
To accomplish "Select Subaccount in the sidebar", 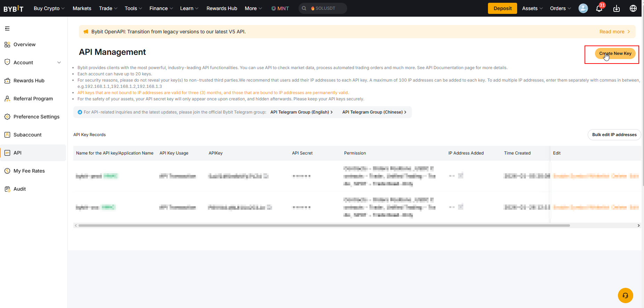I will pos(27,135).
